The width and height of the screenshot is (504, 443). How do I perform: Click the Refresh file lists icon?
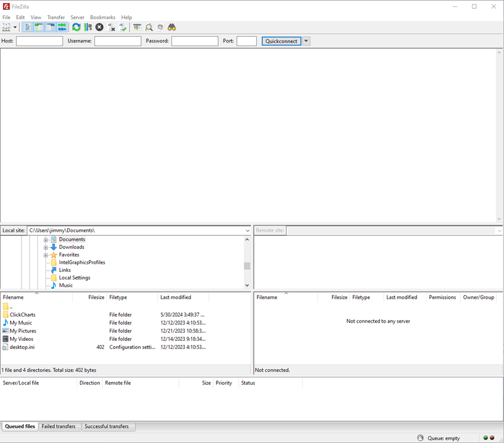point(76,27)
